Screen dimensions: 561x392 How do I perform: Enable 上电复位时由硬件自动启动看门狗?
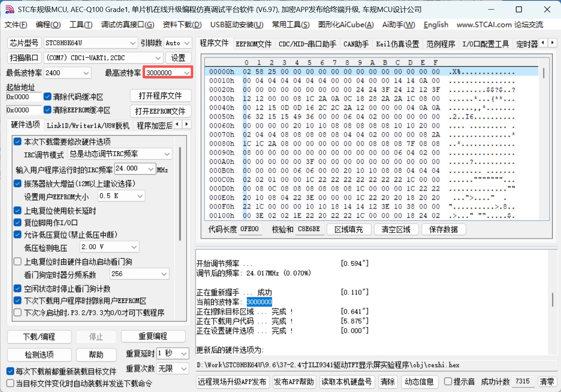18,261
